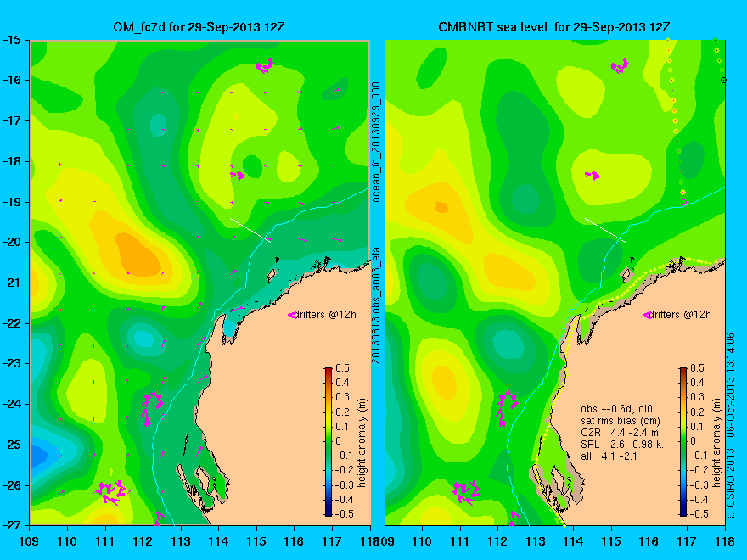Click the drifter cluster near -26 latitude in left map
Image resolution: width=747 pixels, height=560 pixels.
point(110,492)
